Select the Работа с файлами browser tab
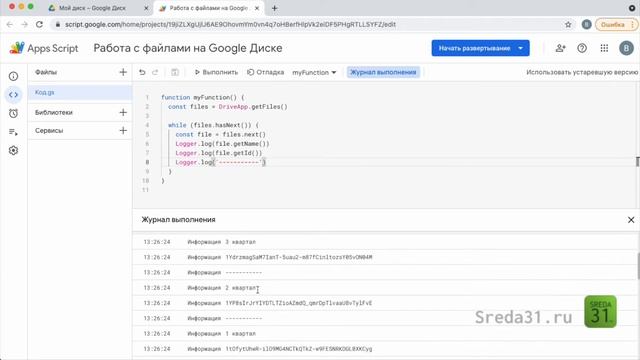 [209, 8]
